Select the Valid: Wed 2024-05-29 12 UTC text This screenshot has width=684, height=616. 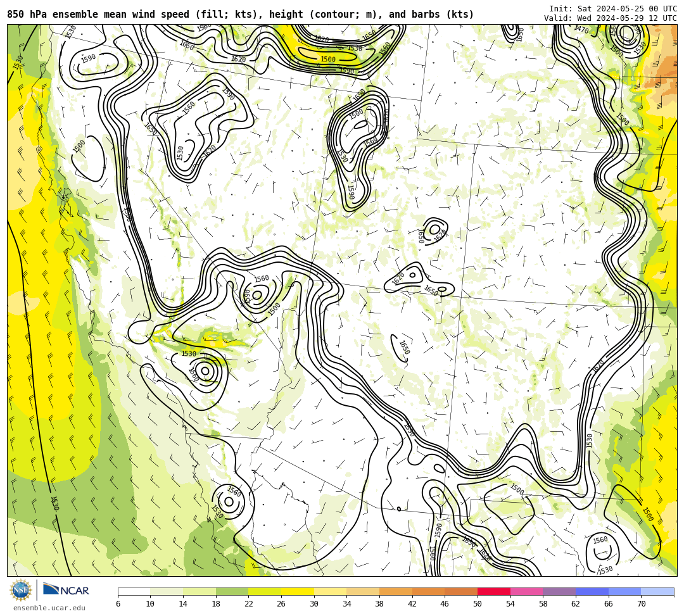pyautogui.click(x=611, y=18)
